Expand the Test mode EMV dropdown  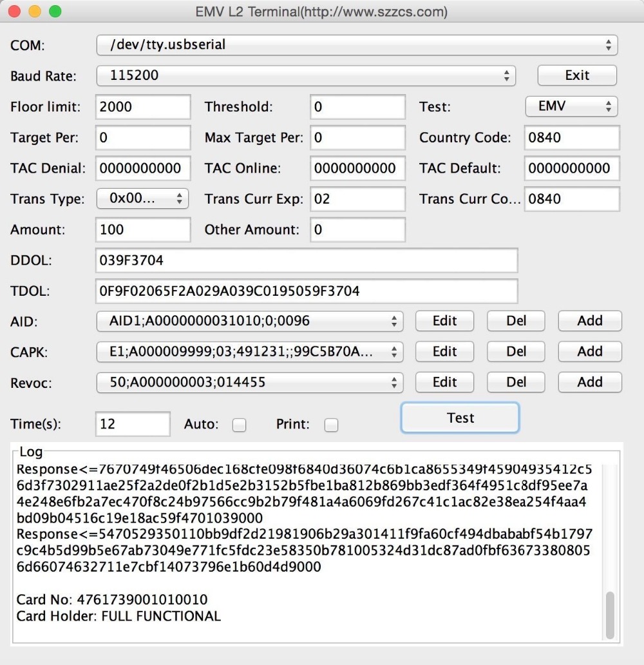pyautogui.click(x=571, y=106)
